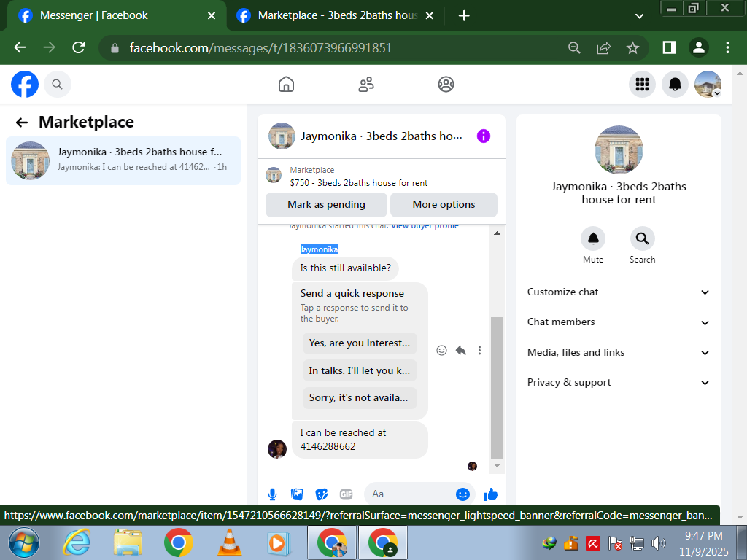747x560 pixels.
Task: Share this page with Chrome share icon
Action: point(603,47)
